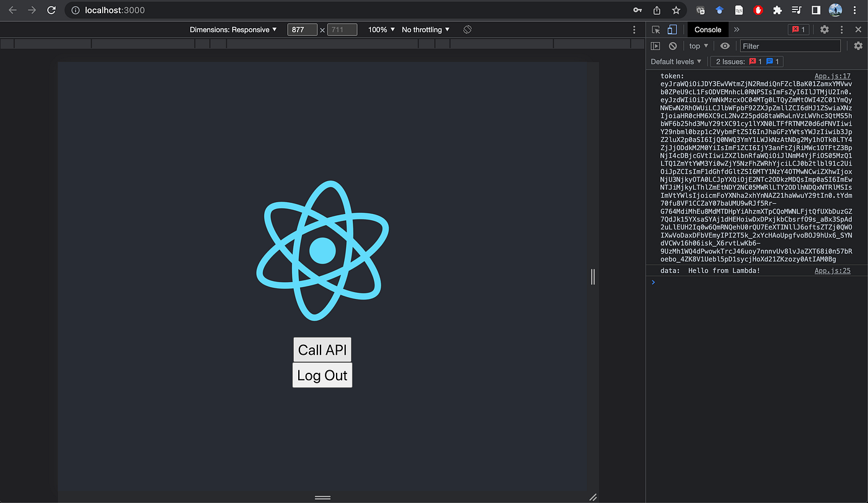Show more DevTools tabs
868x503 pixels.
737,30
